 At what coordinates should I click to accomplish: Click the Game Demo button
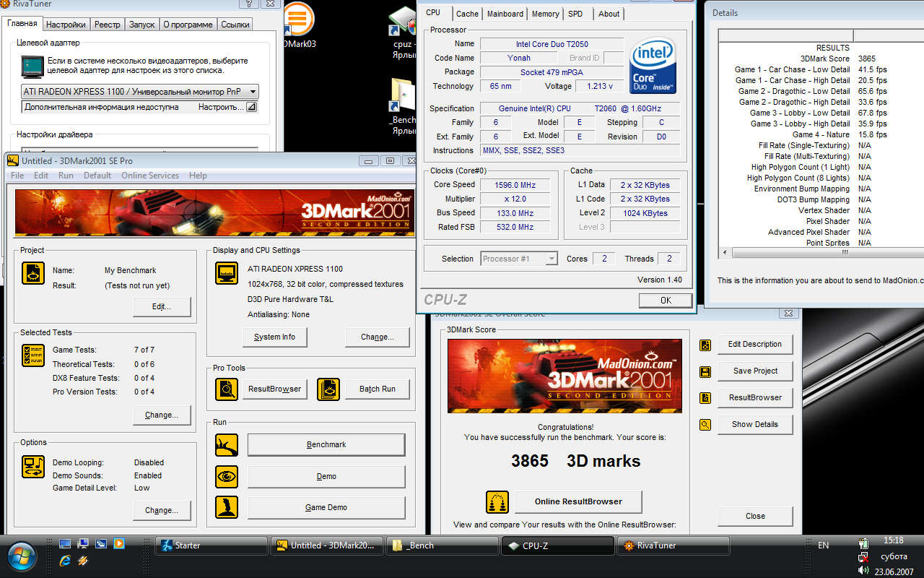[326, 507]
